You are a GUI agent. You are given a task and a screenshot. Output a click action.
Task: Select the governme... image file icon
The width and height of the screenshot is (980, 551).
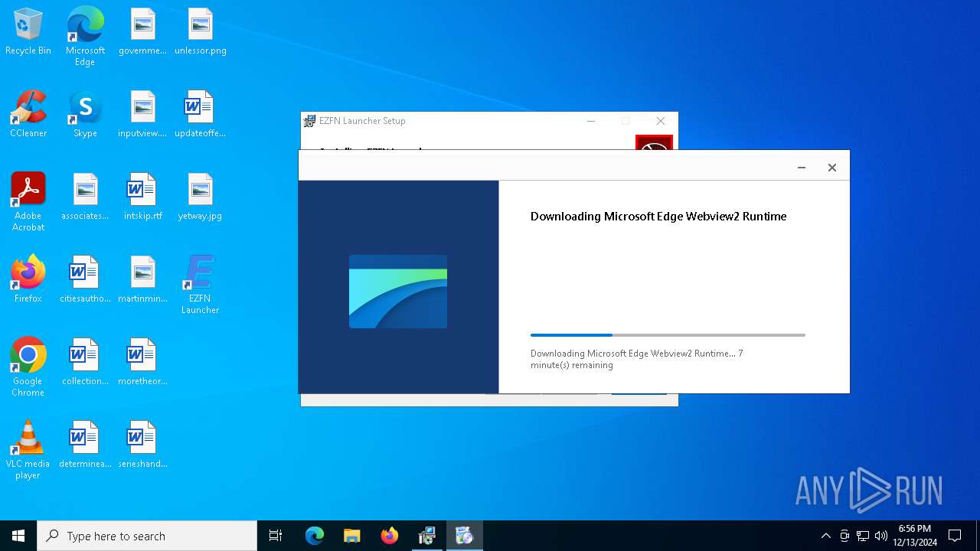point(142,32)
